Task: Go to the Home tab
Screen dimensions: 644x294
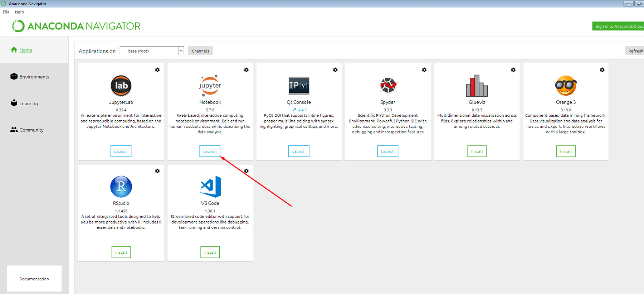Action: pyautogui.click(x=26, y=50)
